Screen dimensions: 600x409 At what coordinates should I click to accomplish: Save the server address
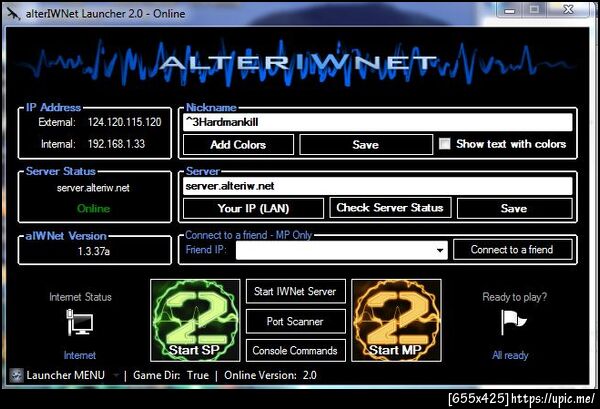tap(514, 209)
